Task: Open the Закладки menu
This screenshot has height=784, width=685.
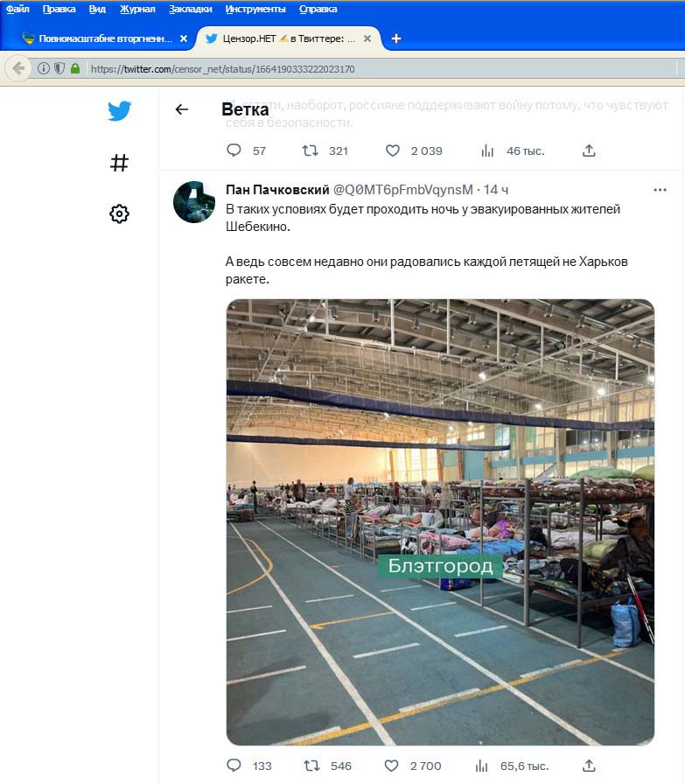Action: [191, 9]
